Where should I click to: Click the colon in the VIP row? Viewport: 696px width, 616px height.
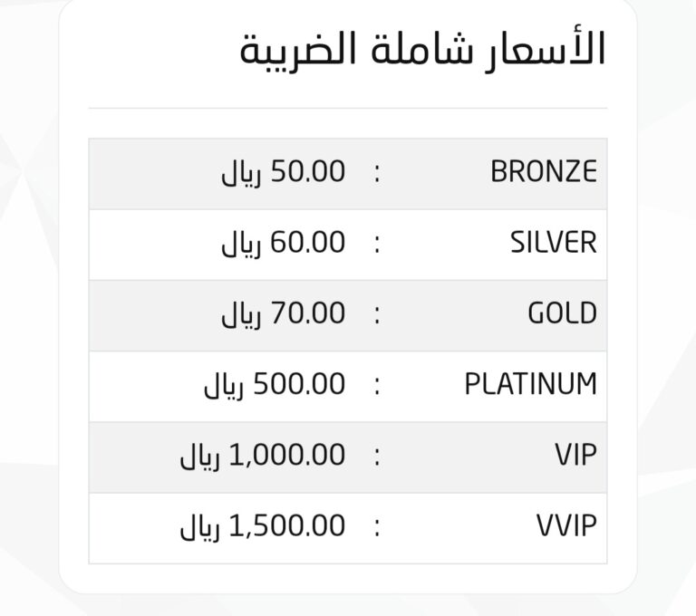[x=377, y=457]
